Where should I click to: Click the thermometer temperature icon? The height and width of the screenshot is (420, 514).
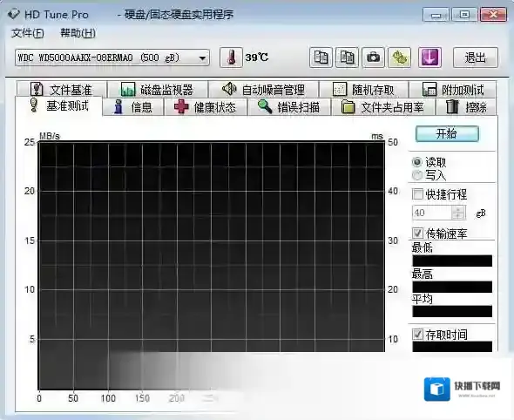(x=231, y=58)
